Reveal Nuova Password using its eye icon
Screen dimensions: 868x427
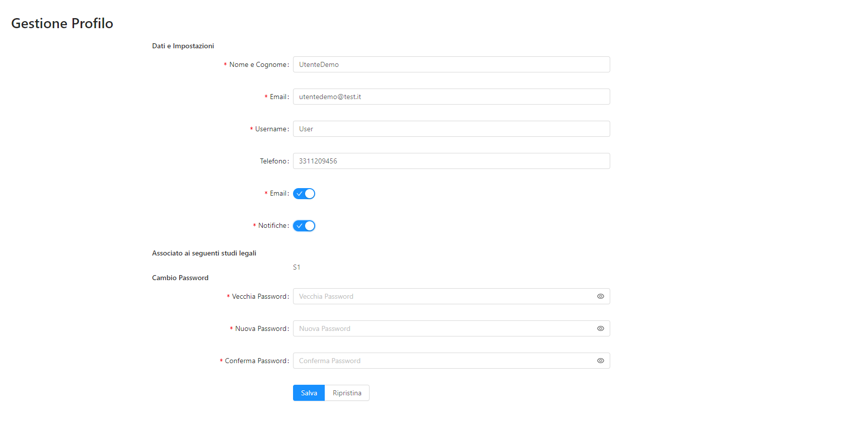600,328
